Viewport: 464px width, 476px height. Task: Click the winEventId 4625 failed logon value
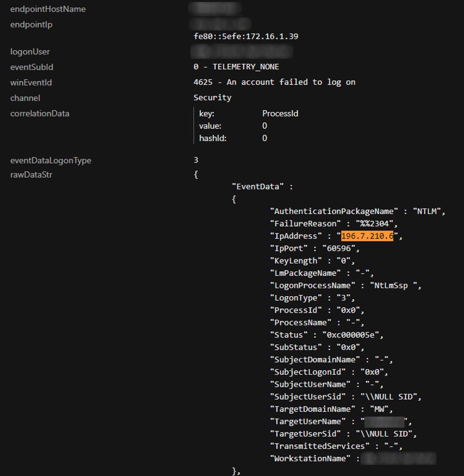[274, 82]
